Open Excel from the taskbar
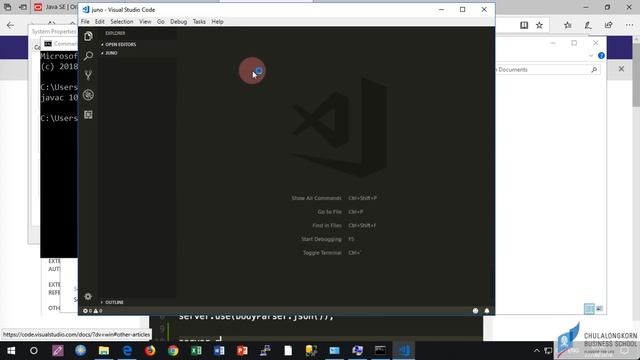Viewport: 640px width, 360px height. click(x=196, y=351)
